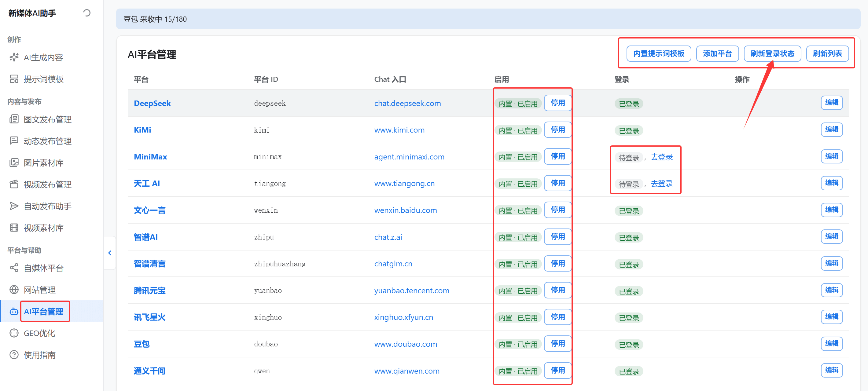Screen dimensions: 868x391
Task: Edit the 智谱清言 row with 编辑
Action: point(832,263)
